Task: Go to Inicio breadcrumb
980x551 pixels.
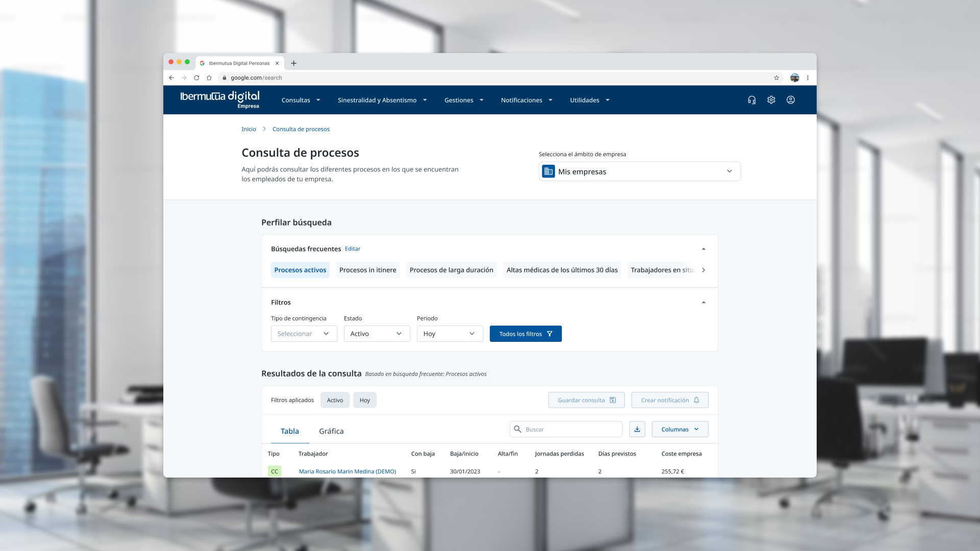Action: [x=249, y=129]
